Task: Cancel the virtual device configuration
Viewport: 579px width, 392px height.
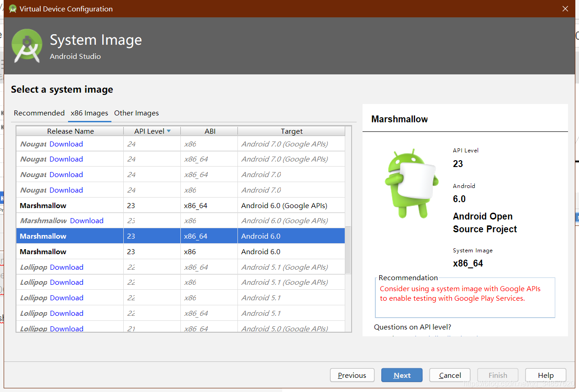Action: [x=450, y=375]
